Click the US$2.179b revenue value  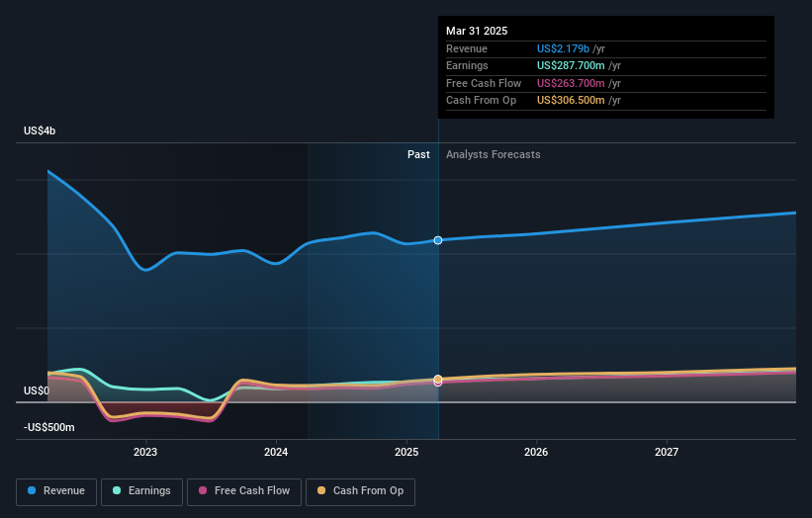coord(563,48)
